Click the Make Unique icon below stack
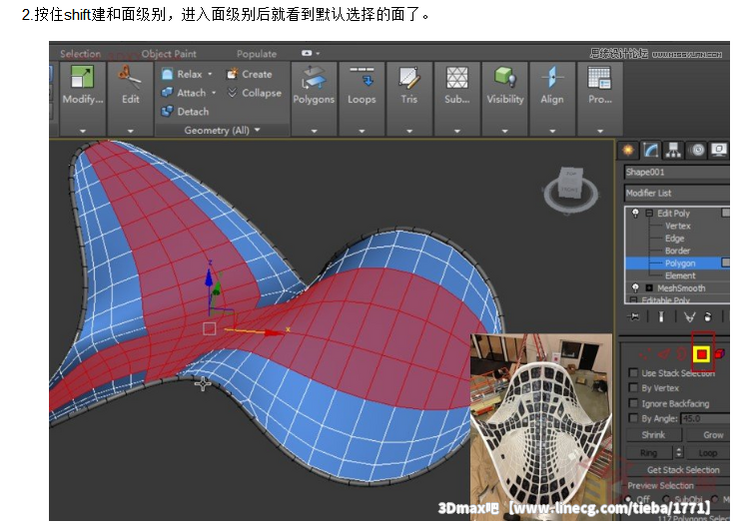 689,317
